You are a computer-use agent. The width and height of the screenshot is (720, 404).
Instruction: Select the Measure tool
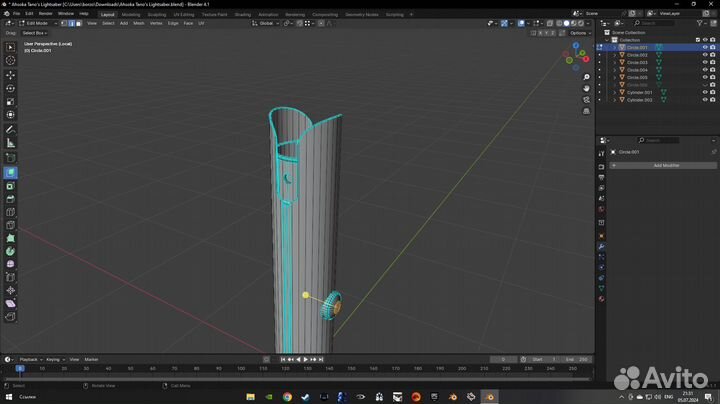pos(10,143)
